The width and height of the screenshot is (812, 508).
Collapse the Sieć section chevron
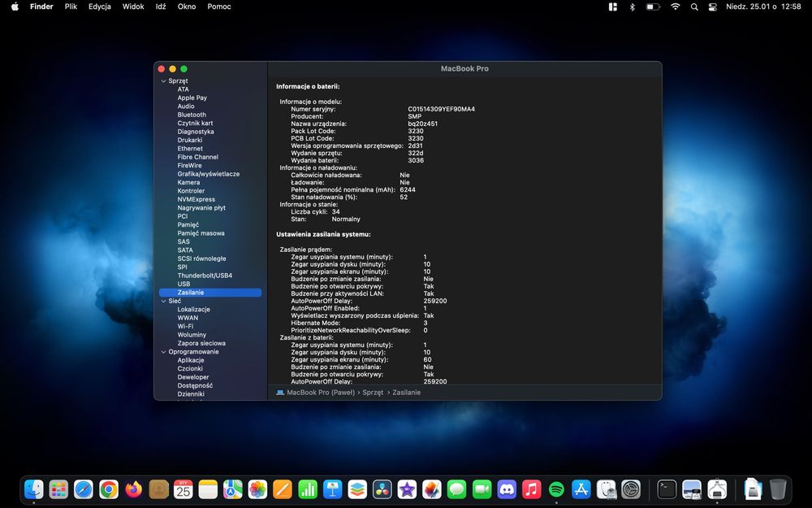(164, 302)
